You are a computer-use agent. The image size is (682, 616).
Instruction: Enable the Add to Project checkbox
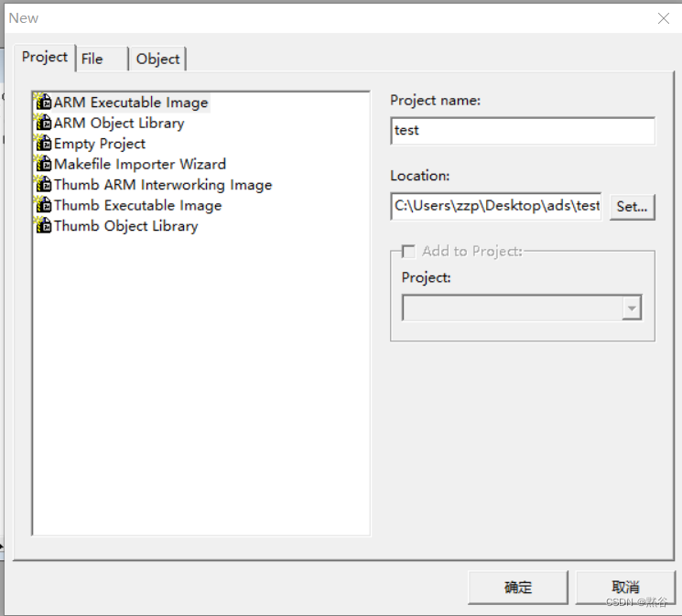coord(408,251)
